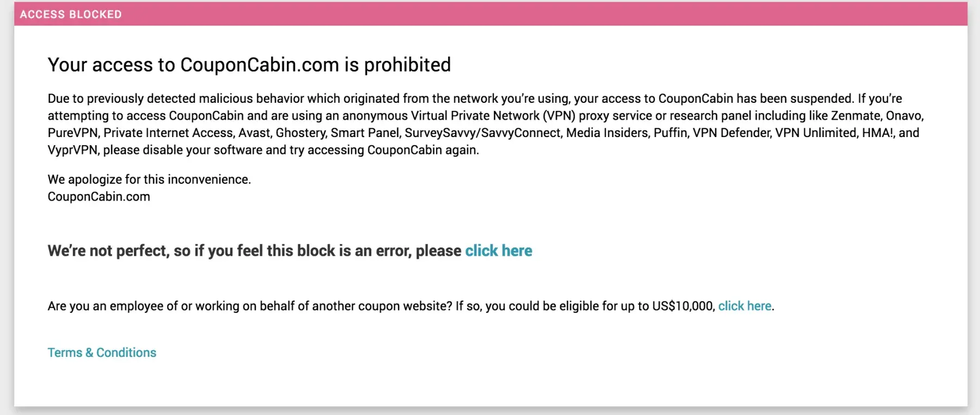Click the word VyprVPN in the paragraph
Image resolution: width=980 pixels, height=415 pixels.
pyautogui.click(x=73, y=150)
